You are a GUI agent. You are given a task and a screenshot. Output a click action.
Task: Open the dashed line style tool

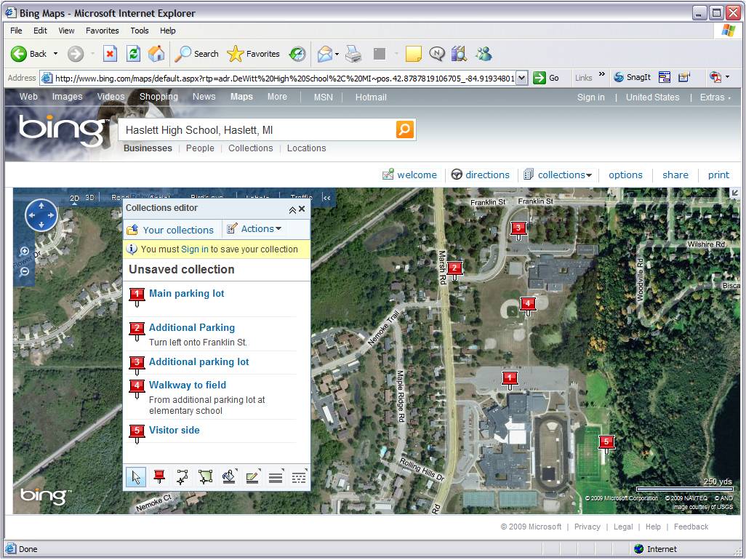[299, 477]
